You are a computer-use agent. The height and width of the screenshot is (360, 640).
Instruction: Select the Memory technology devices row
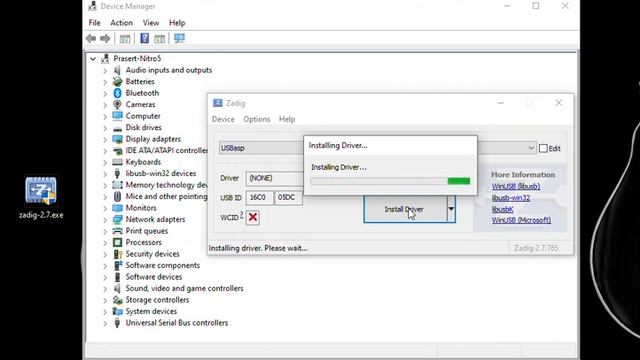click(166, 185)
